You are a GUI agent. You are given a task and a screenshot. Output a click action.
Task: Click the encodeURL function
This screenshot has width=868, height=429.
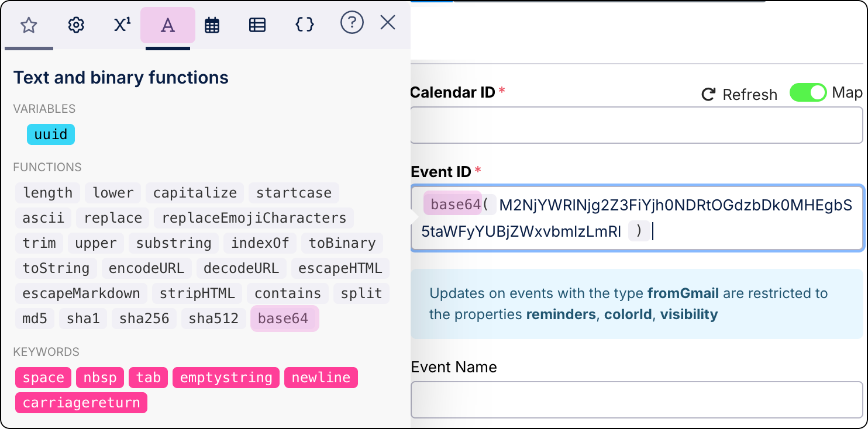pos(146,268)
